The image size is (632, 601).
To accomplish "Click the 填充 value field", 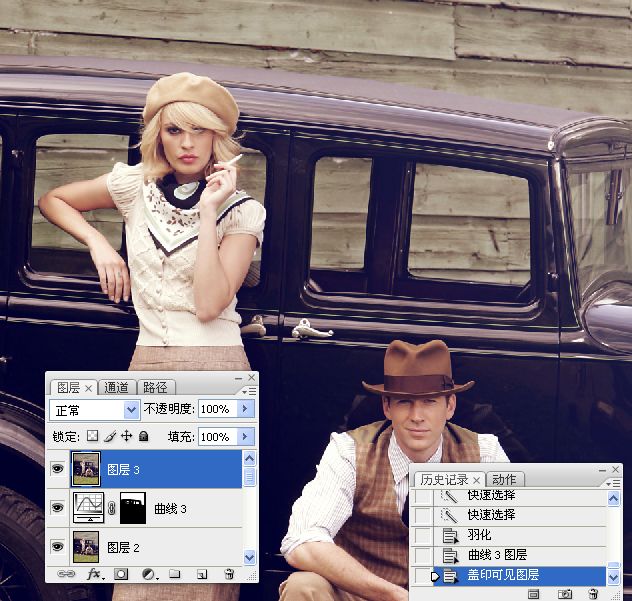I will 217,437.
